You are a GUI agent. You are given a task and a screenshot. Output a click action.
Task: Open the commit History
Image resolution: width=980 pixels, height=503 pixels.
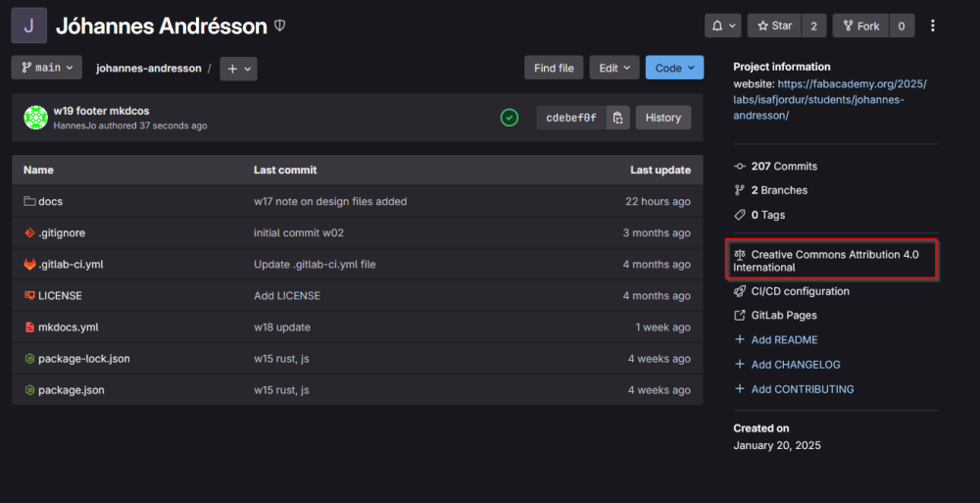click(x=663, y=118)
